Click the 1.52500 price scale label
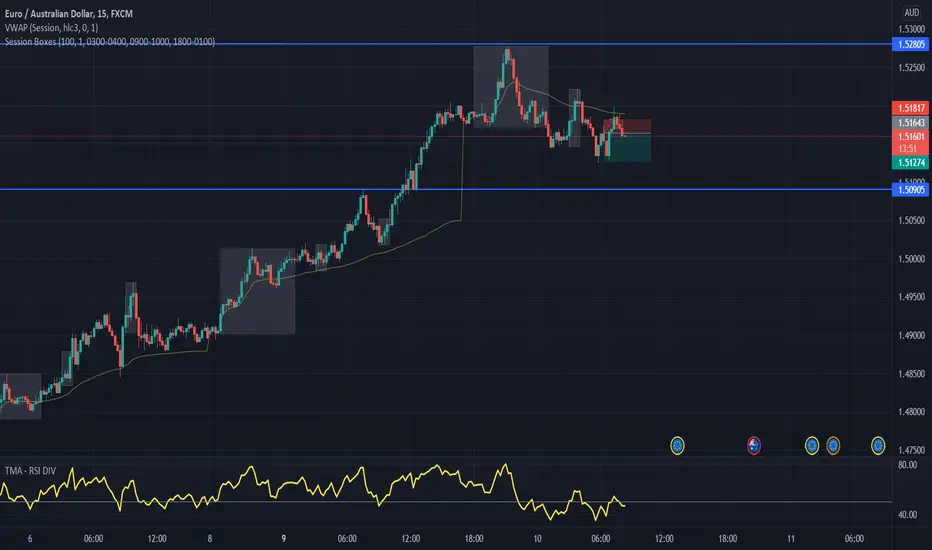Screen dimensions: 932x550 [x=911, y=68]
